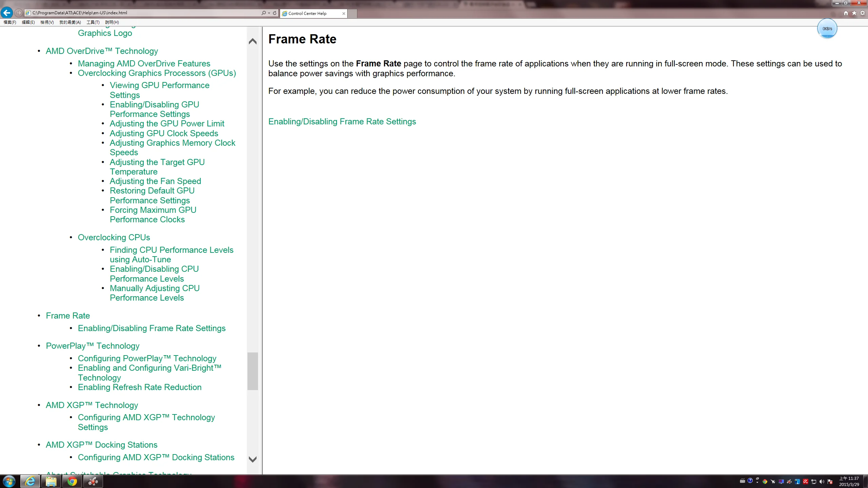Open the volume speaker tray icon
Viewport: 868px width, 488px height.
822,481
